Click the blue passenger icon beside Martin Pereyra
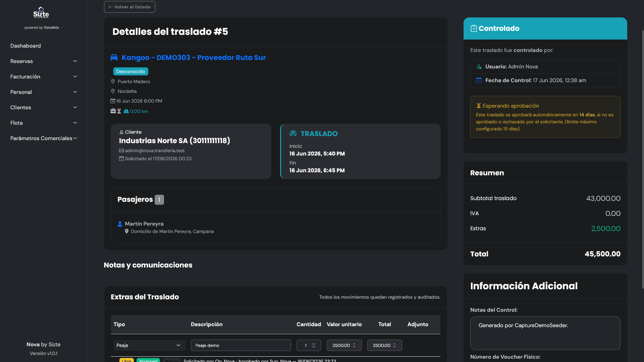644x362 pixels. (120, 224)
